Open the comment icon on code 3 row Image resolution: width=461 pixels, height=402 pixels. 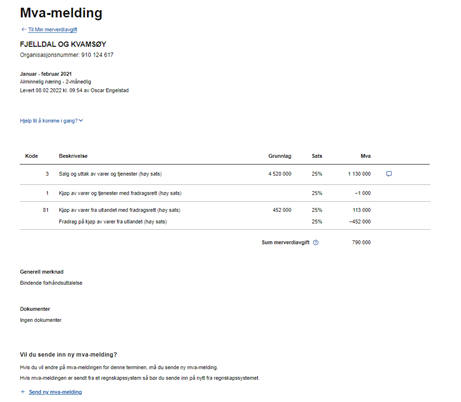tap(389, 174)
